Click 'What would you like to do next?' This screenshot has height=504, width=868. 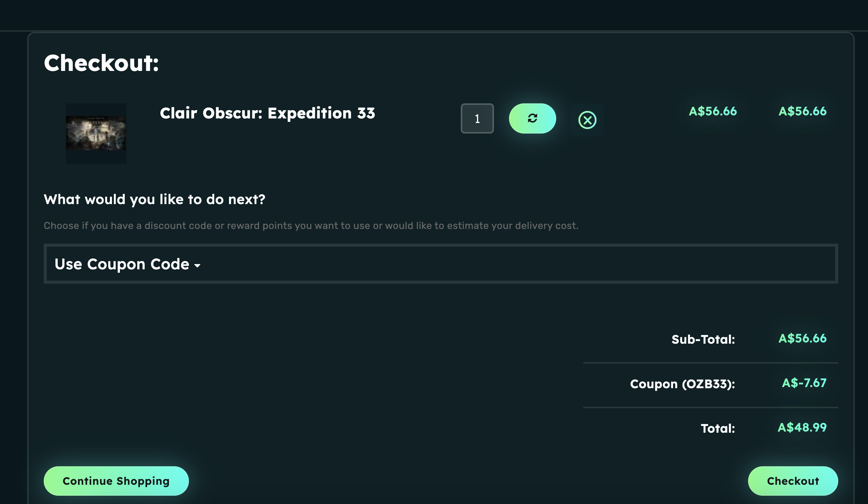155,200
